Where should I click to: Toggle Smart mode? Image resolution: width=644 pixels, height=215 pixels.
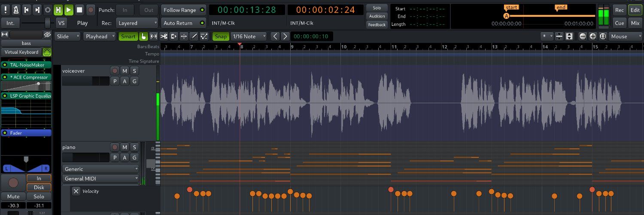(128, 37)
